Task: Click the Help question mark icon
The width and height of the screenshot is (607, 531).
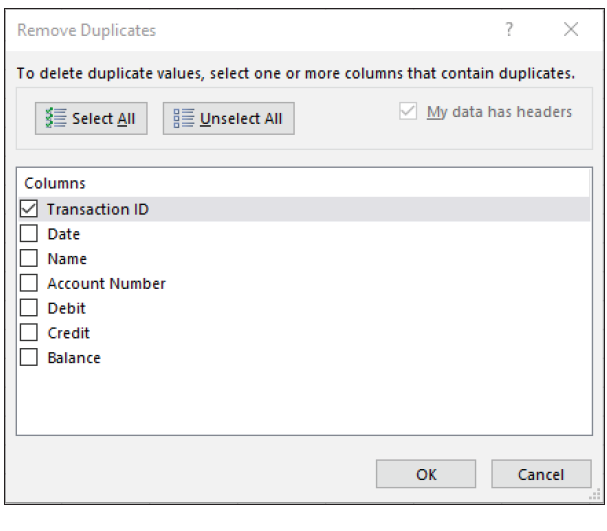Action: click(x=509, y=30)
